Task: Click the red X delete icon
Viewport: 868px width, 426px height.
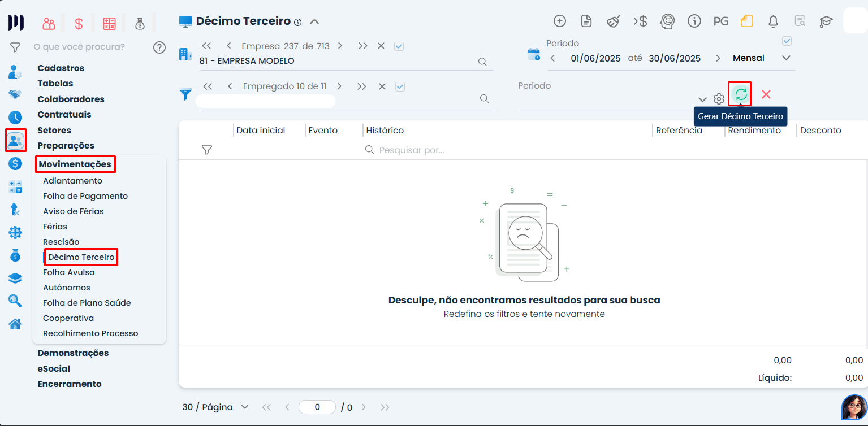Action: point(766,94)
